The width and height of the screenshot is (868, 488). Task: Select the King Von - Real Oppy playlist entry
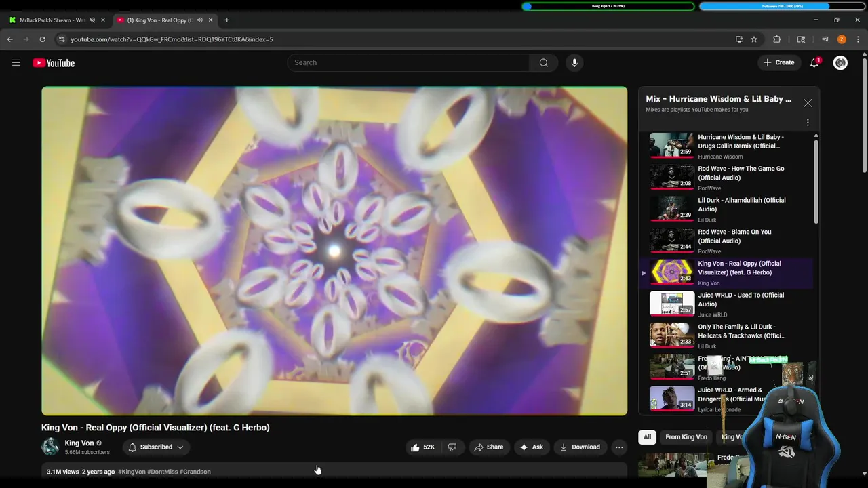(x=726, y=272)
